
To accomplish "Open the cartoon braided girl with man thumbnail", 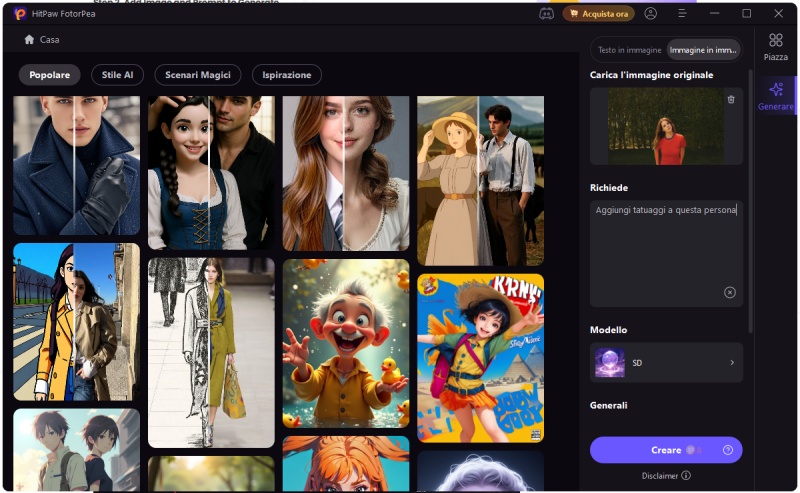I will (x=211, y=172).
